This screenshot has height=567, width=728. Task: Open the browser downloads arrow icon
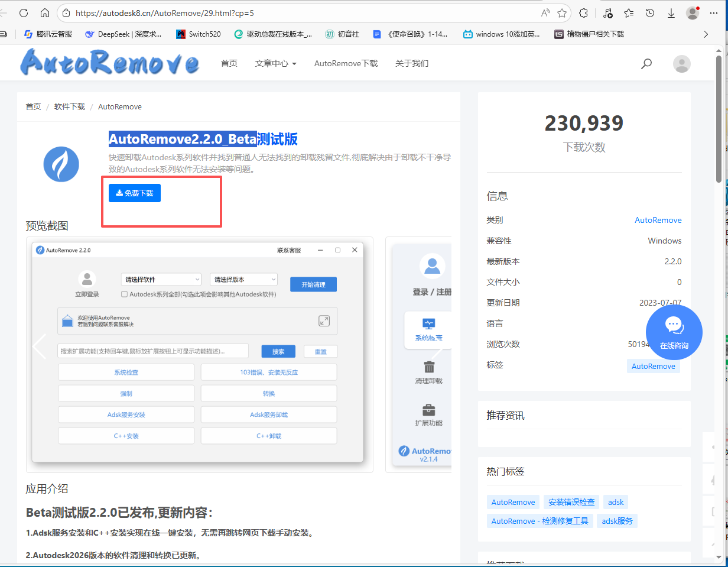tap(671, 12)
